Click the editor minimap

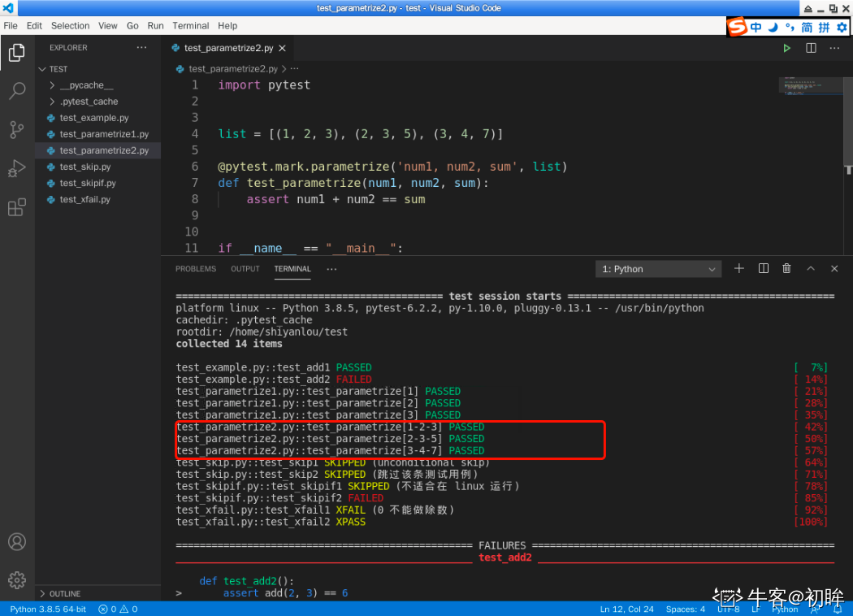[810, 86]
